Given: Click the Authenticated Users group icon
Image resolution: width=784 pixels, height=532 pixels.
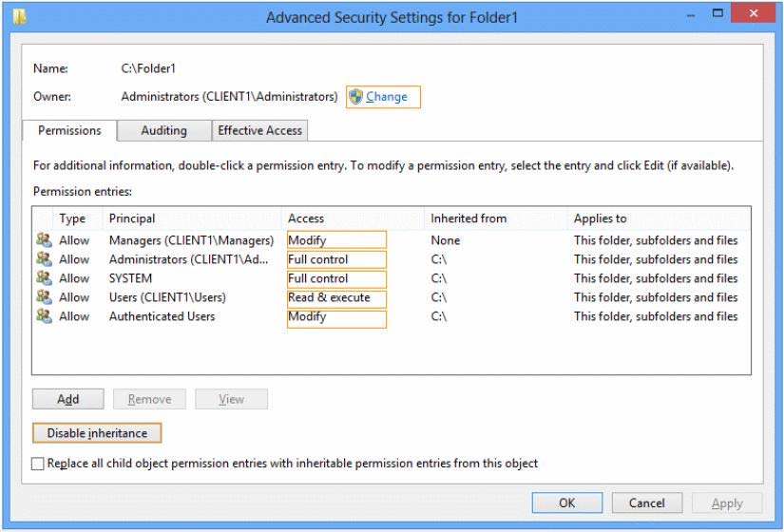Looking at the screenshot, I should tap(44, 316).
